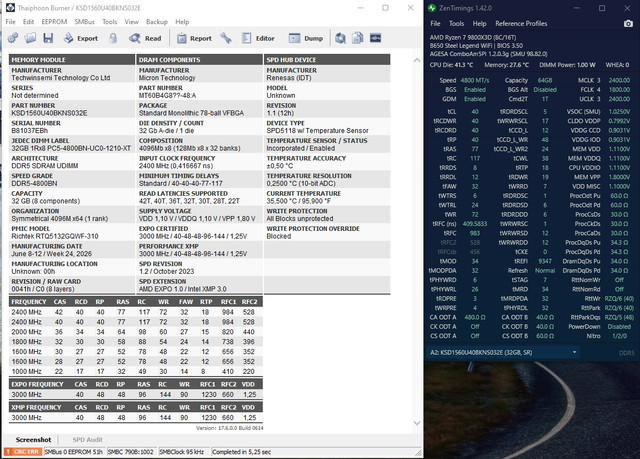Click the scroll down arrow in report
The height and width of the screenshot is (459, 640).
coord(417,423)
